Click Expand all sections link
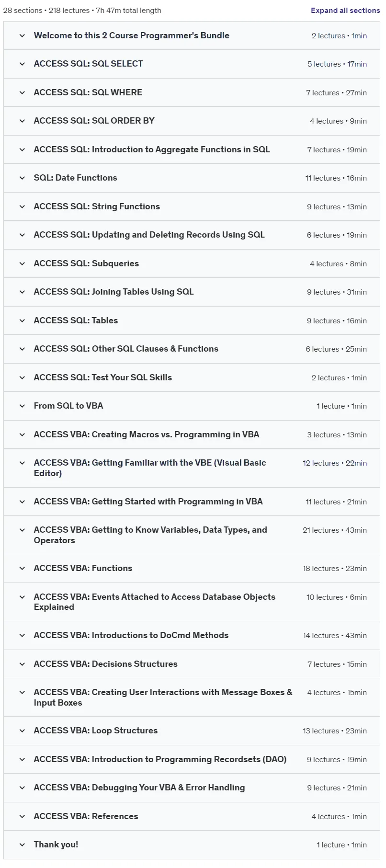 (345, 11)
